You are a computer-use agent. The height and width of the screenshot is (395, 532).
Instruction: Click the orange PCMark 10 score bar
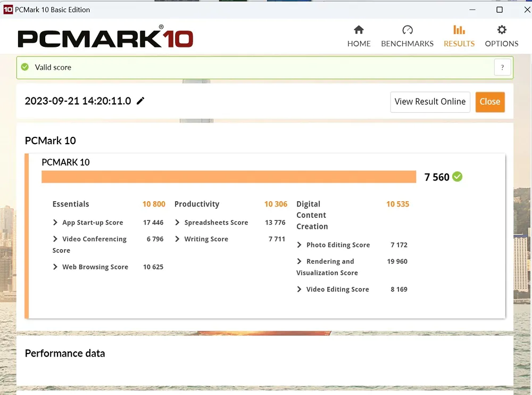pyautogui.click(x=229, y=177)
